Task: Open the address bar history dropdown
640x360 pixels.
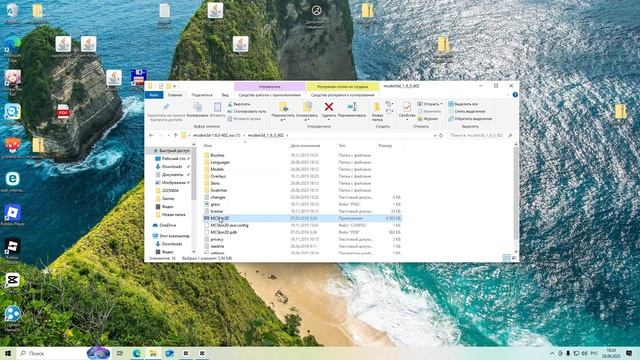Action: 435,135
